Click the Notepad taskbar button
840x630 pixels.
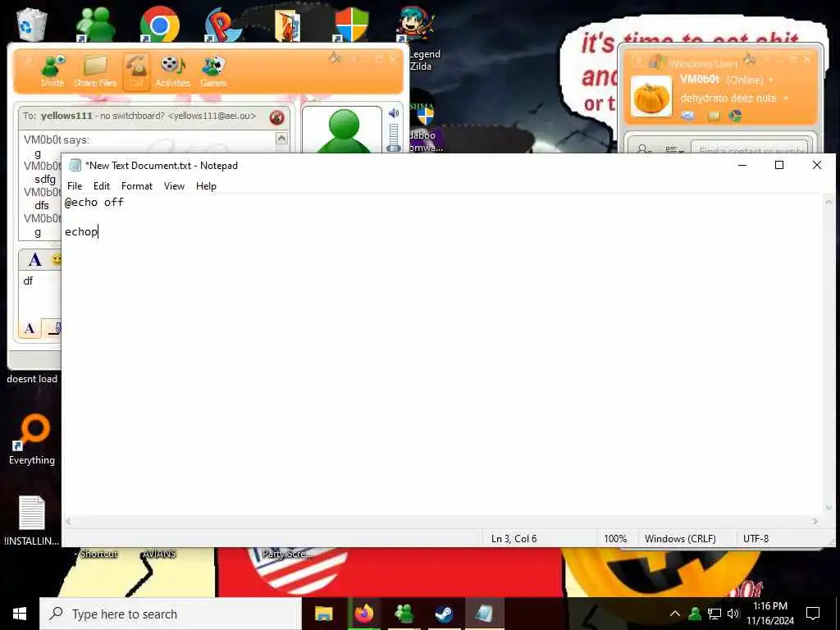coord(484,614)
